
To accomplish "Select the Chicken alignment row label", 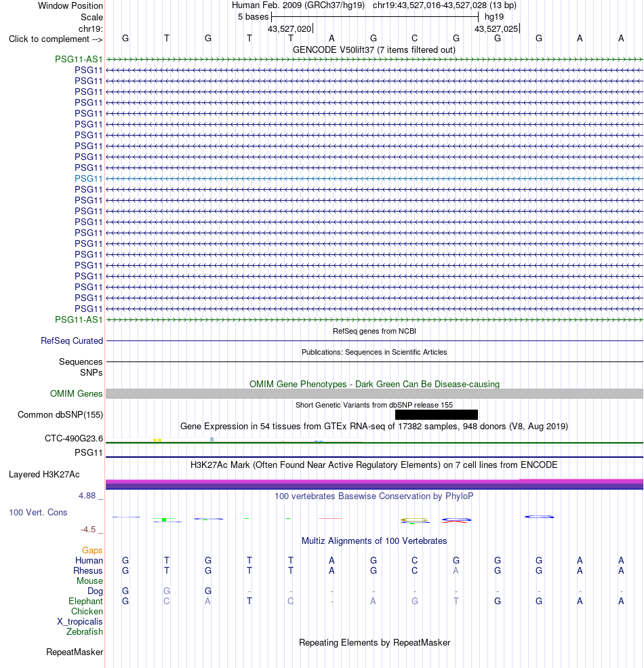I will point(87,611).
